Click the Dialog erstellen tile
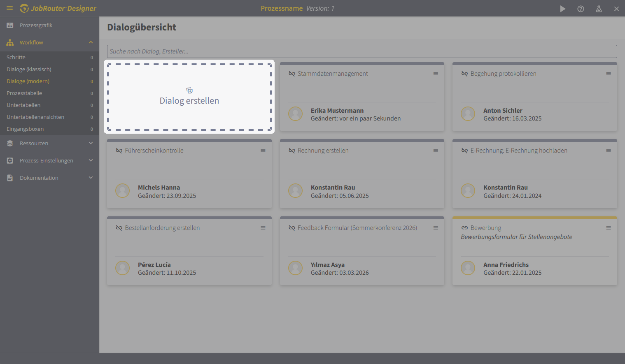 click(x=189, y=97)
